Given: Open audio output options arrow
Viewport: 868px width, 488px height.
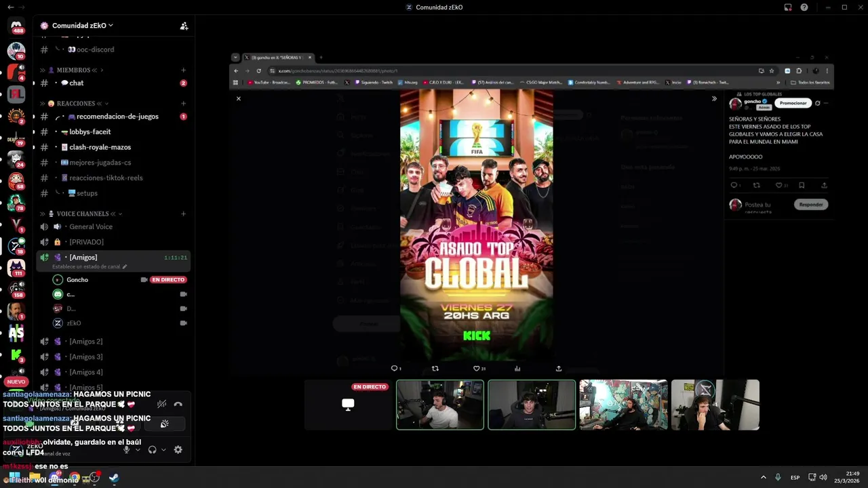Looking at the screenshot, I should [x=163, y=449].
